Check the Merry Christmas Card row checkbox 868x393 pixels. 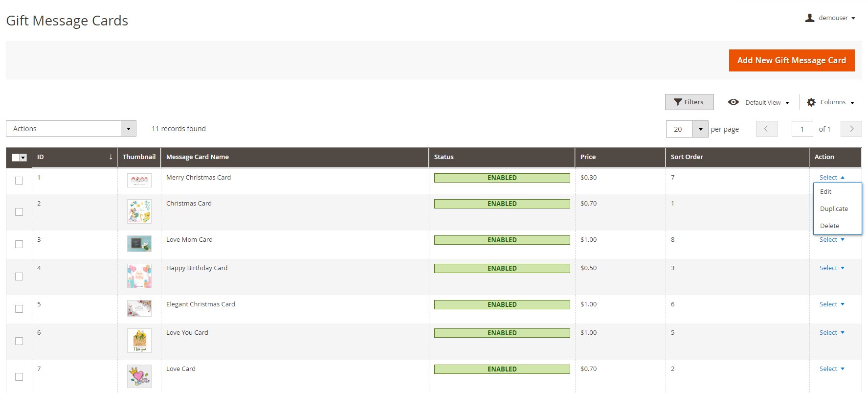pyautogui.click(x=19, y=181)
